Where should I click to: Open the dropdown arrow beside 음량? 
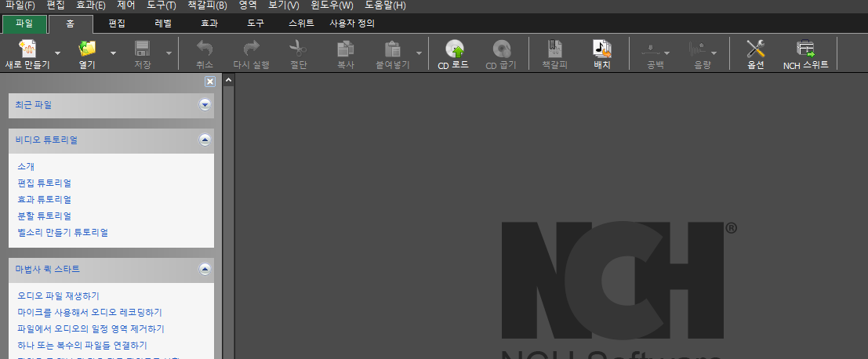point(714,53)
